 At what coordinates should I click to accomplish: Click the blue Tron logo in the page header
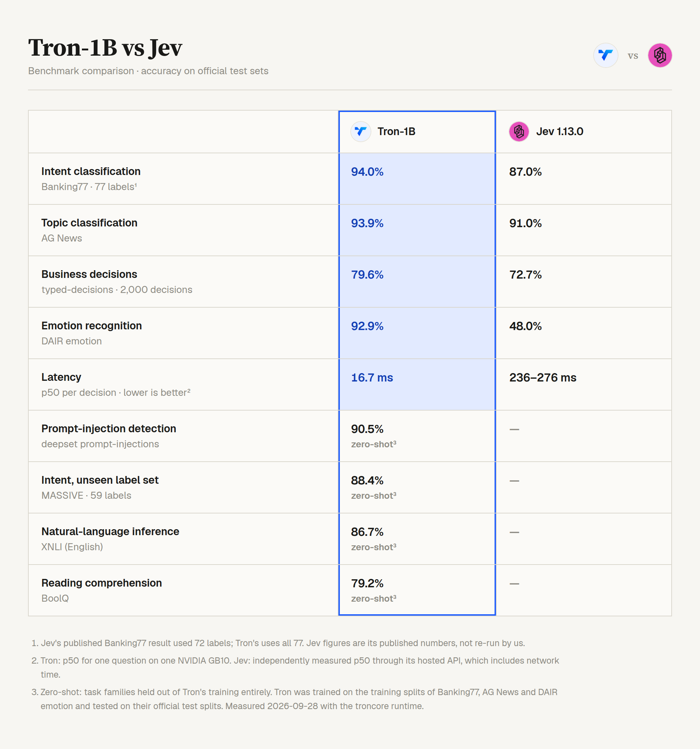(x=605, y=55)
